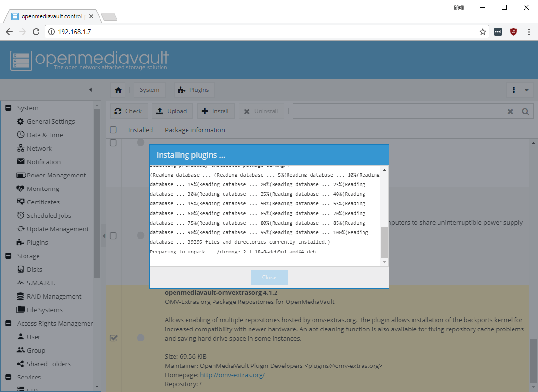Image resolution: width=538 pixels, height=392 pixels.
Task: Click the Upload plugin button
Action: click(172, 111)
